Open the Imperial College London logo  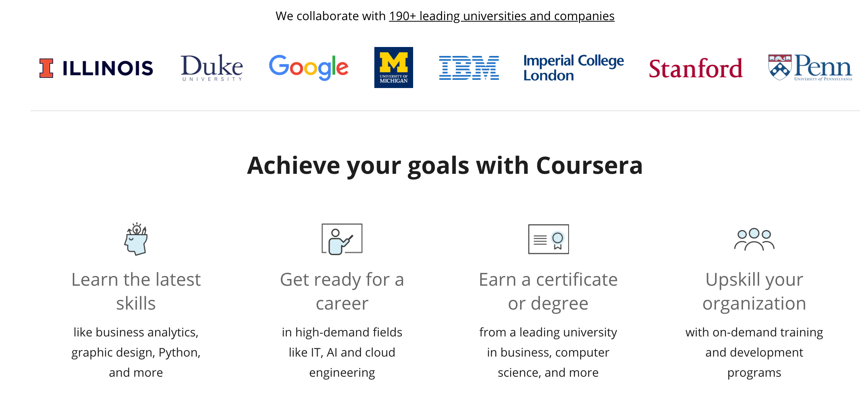[x=573, y=68]
